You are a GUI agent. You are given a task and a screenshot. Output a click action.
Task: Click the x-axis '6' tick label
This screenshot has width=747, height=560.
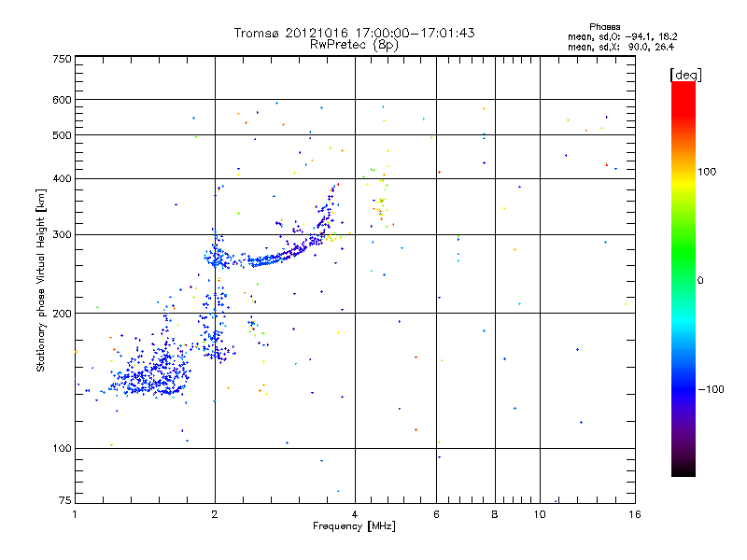tap(436, 514)
